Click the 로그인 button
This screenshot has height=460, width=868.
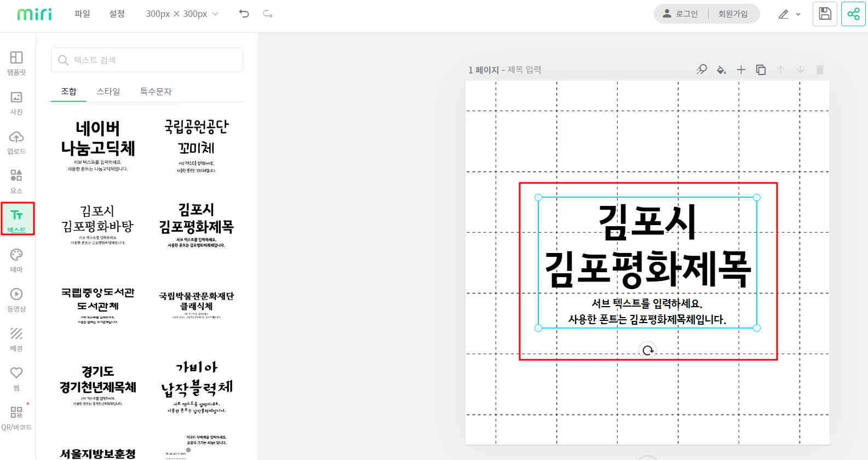click(x=681, y=14)
